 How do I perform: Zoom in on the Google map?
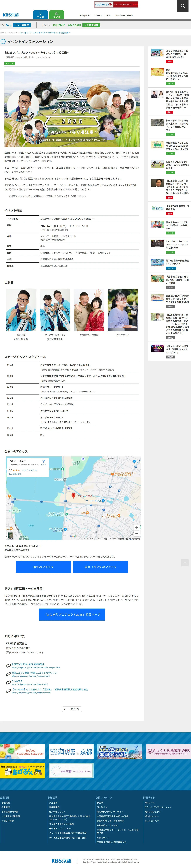pos(136,527)
